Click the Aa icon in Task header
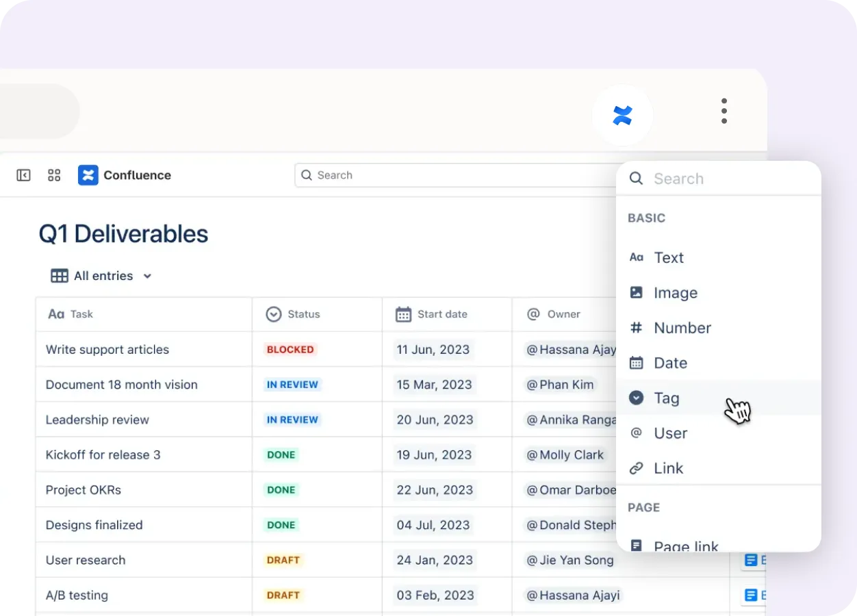This screenshot has height=616, width=857. tap(56, 314)
